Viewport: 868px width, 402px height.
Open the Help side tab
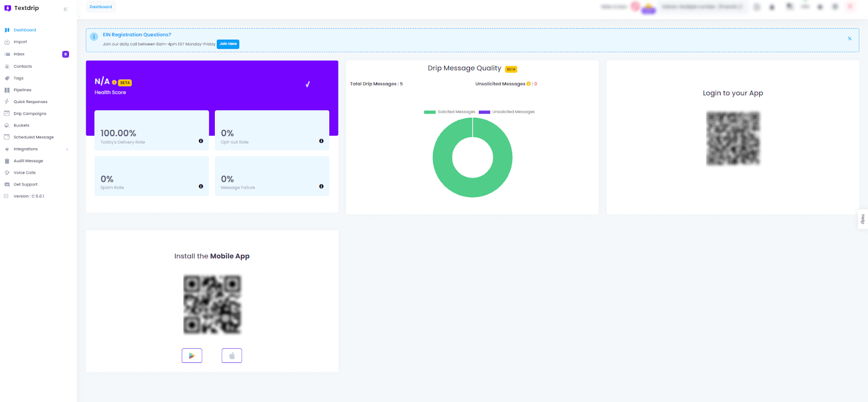pyautogui.click(x=863, y=219)
